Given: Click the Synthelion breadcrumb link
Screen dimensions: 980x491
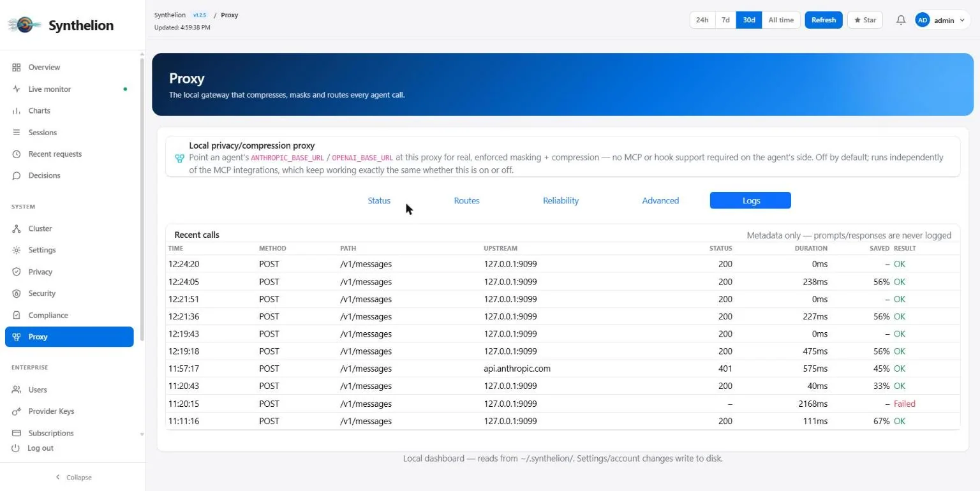Looking at the screenshot, I should pyautogui.click(x=170, y=15).
